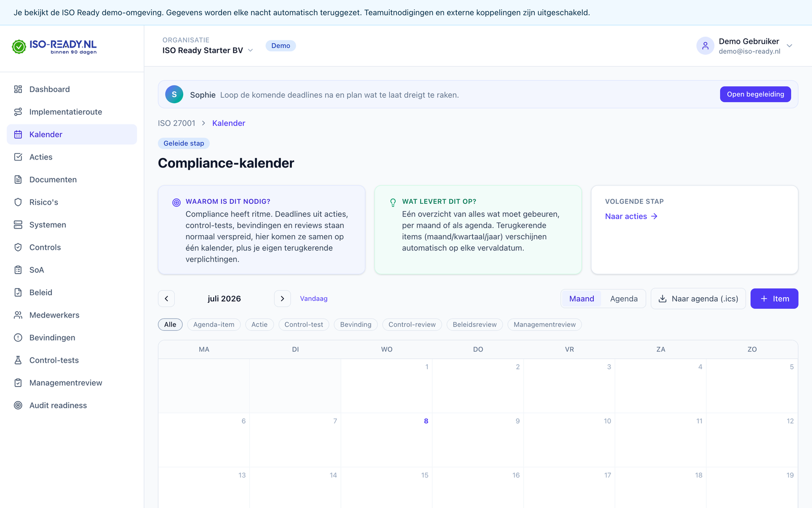Screen dimensions: 812x508
Task: Select day 8 in the calendar
Action: (386, 440)
